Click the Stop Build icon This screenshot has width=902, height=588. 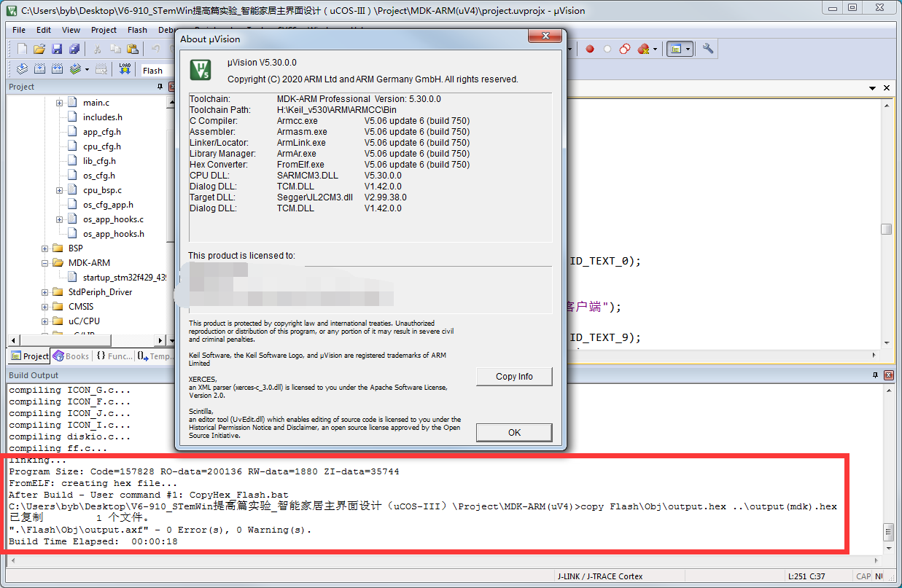pos(102,70)
